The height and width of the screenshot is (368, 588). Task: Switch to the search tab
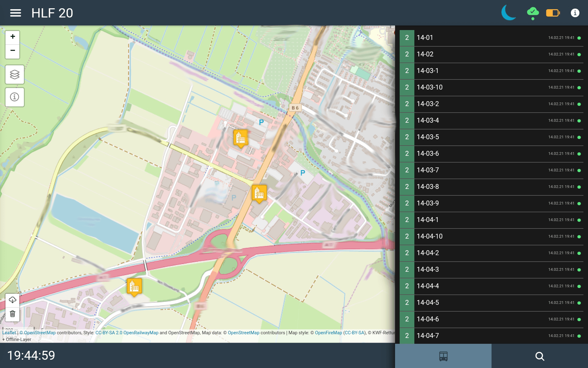click(x=540, y=356)
